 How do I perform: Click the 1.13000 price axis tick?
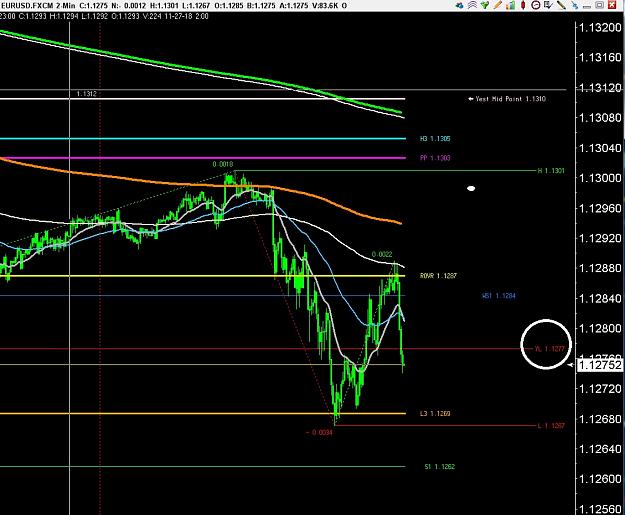click(600, 178)
